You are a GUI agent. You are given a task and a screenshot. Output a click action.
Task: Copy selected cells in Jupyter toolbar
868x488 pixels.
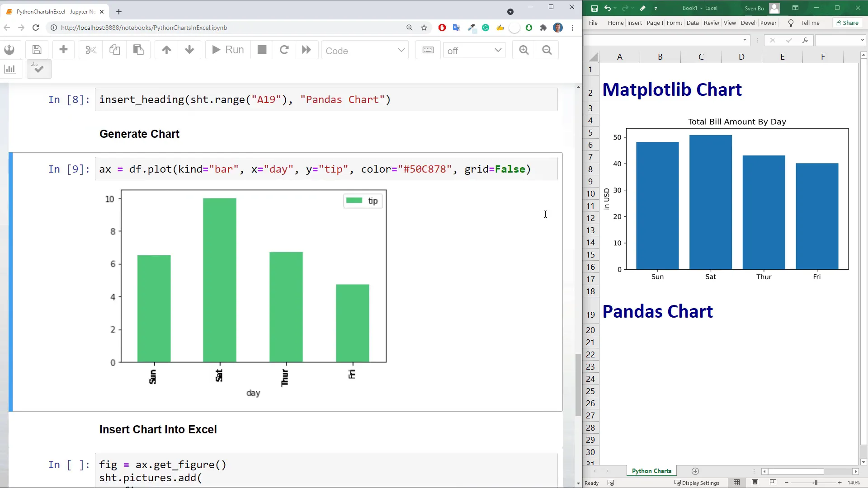tap(114, 50)
